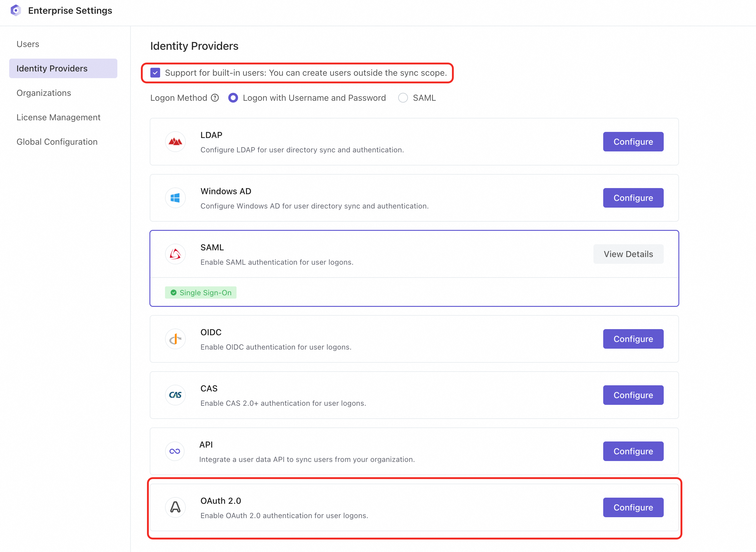
Task: Select Logon with Username and Password
Action: tap(233, 98)
